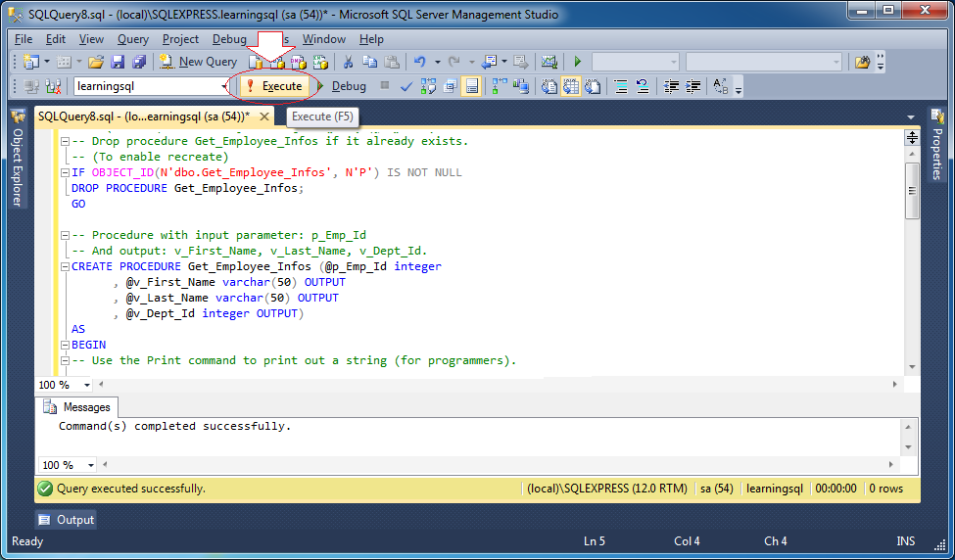
Task: Specify Values for Template Parameters
Action: click(x=721, y=86)
